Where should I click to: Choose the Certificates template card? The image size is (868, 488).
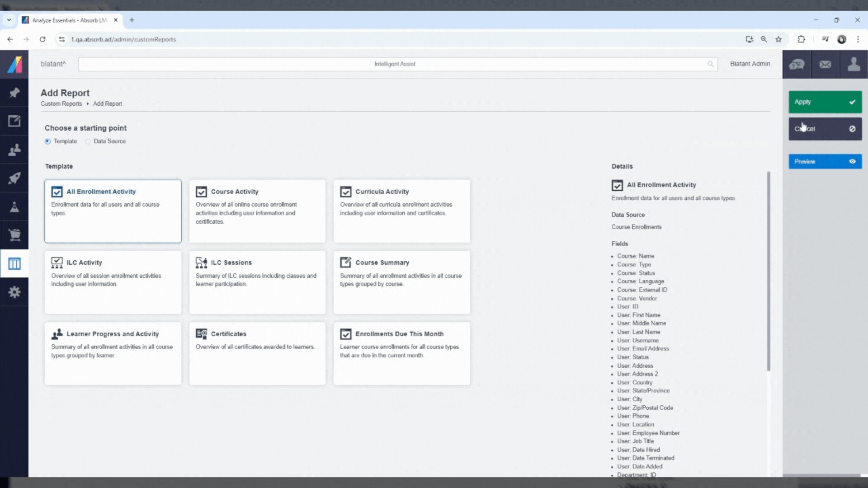[x=257, y=353]
